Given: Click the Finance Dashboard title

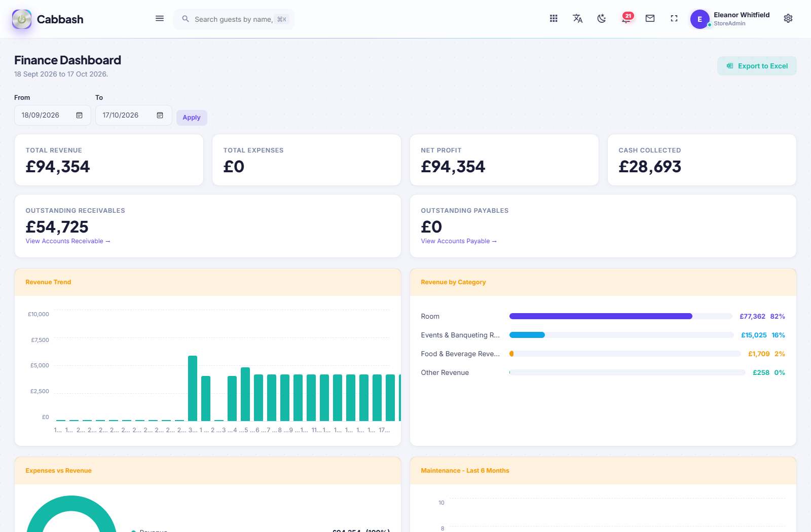Looking at the screenshot, I should pos(67,60).
